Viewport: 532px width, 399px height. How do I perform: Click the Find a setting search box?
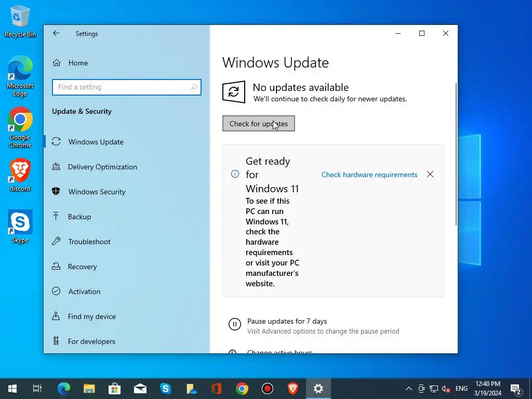click(127, 87)
